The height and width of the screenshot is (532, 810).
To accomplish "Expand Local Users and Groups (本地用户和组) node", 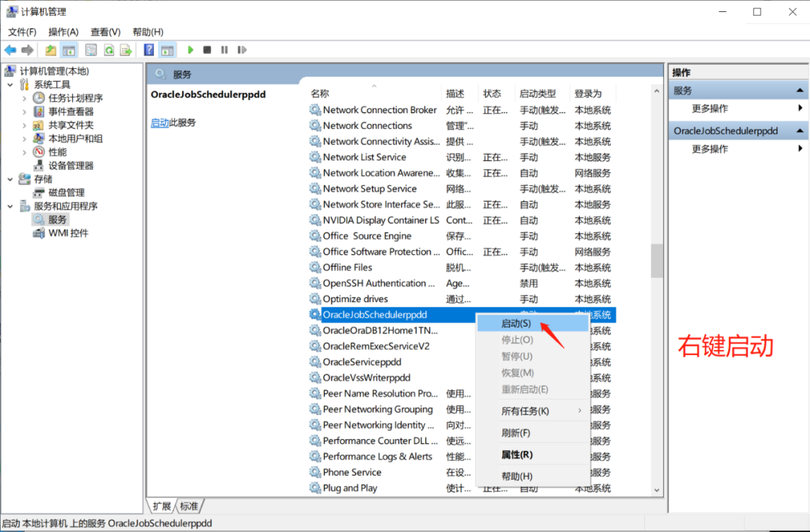I will coord(24,139).
